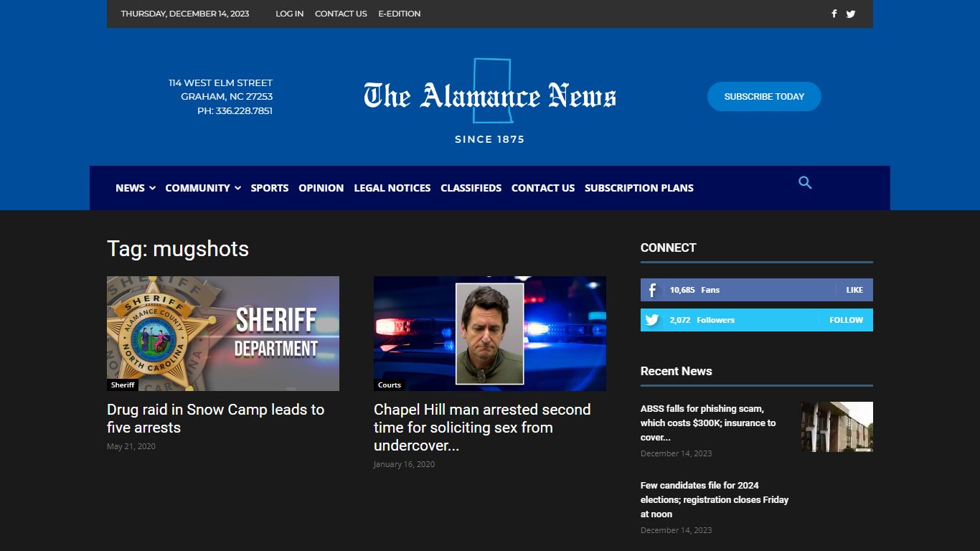Expand the Community menu chevron
This screenshot has height=551, width=980.
[x=237, y=188]
